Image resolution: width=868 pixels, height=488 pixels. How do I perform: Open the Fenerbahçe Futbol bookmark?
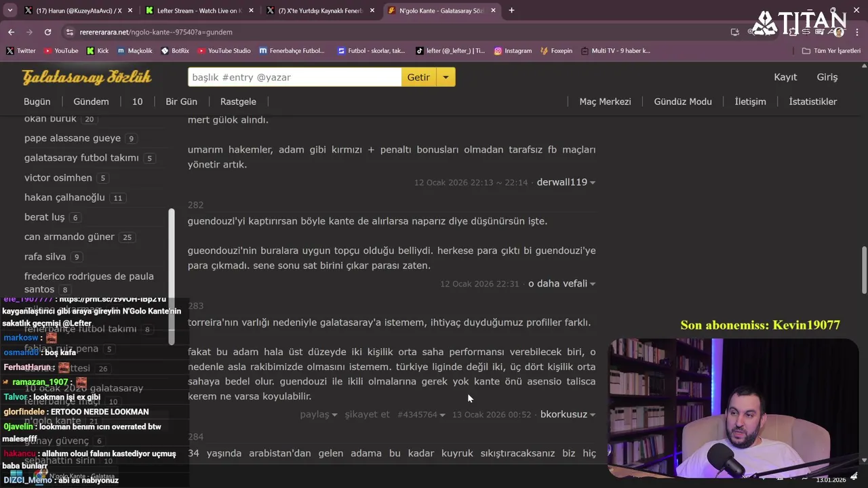click(292, 51)
